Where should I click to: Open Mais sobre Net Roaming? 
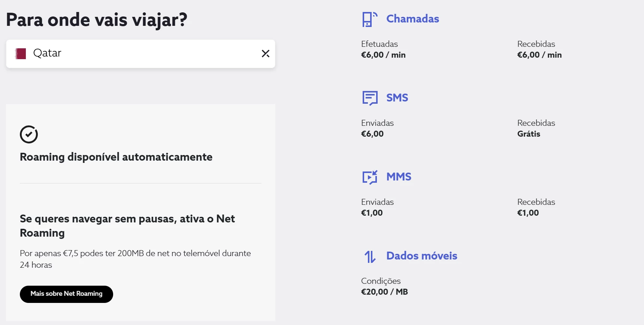click(66, 294)
